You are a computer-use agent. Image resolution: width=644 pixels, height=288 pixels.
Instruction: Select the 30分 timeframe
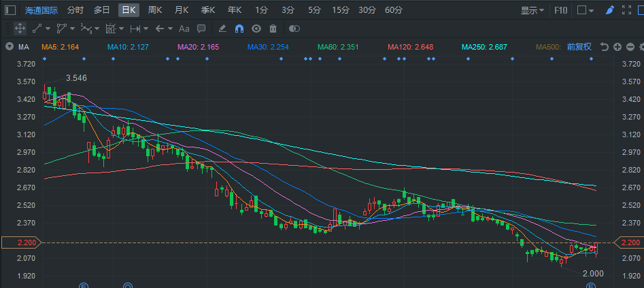(x=367, y=10)
